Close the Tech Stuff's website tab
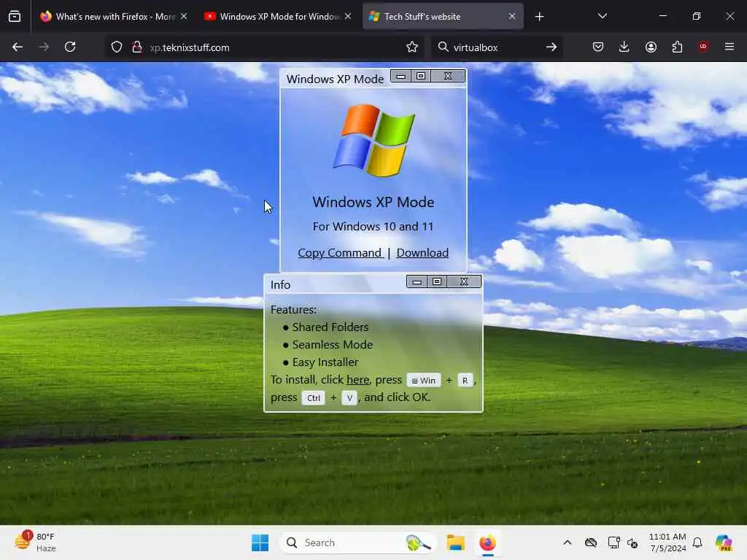The image size is (747, 560). pos(511,16)
